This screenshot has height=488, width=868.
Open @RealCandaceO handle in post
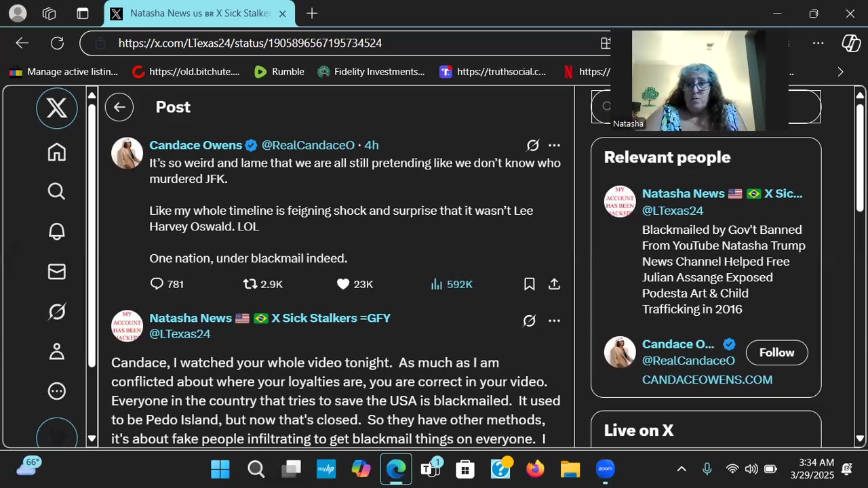pyautogui.click(x=308, y=145)
